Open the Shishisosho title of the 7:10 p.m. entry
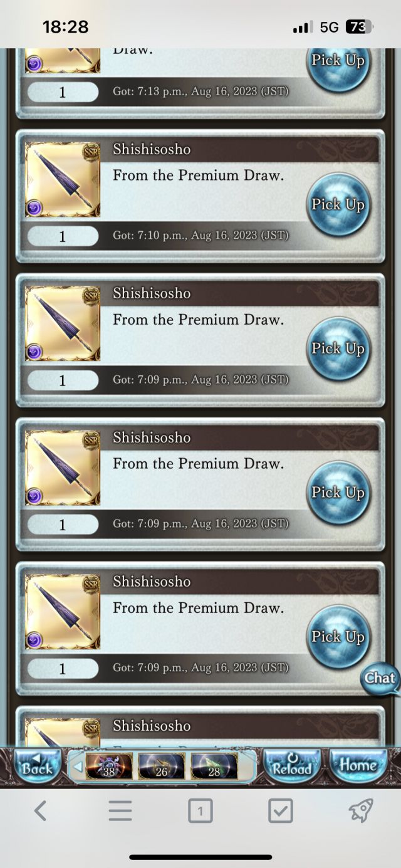The image size is (401, 868). tap(152, 149)
